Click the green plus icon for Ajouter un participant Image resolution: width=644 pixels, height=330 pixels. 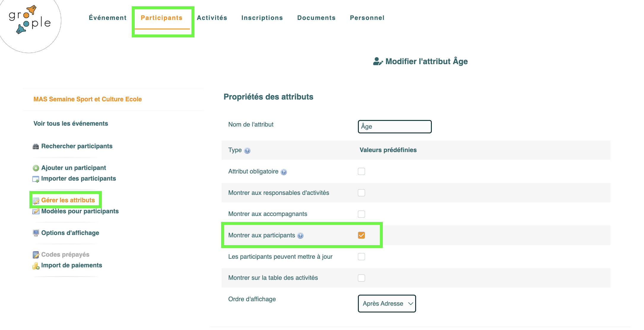coord(36,168)
